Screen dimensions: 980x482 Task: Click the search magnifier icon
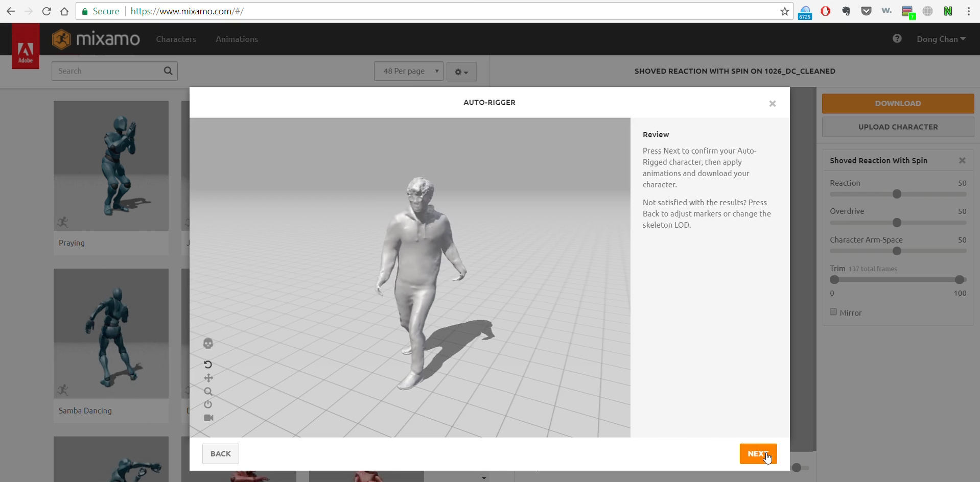tap(168, 71)
